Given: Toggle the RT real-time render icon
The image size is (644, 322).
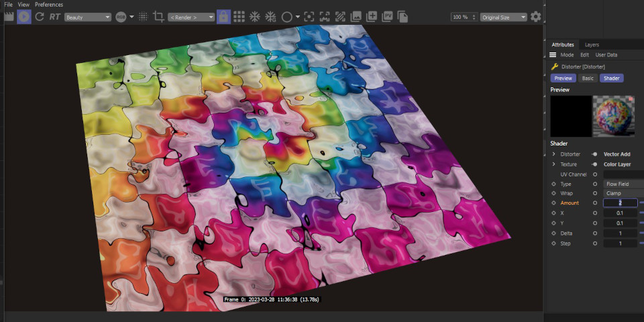Looking at the screenshot, I should tap(54, 17).
